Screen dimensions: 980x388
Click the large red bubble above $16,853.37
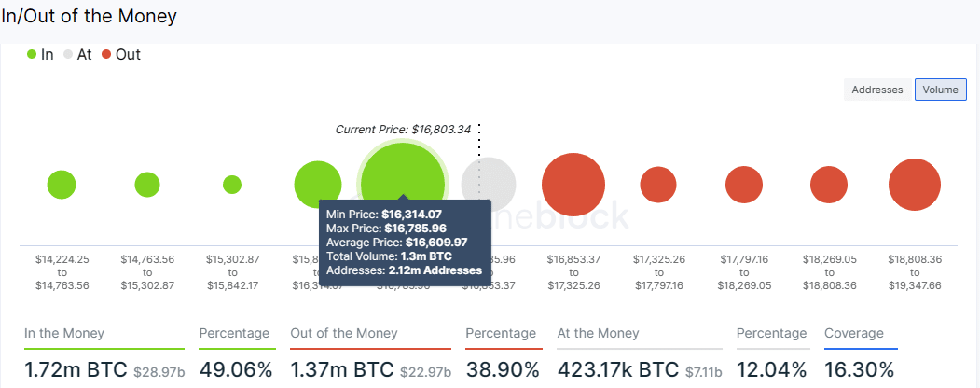pos(573,185)
